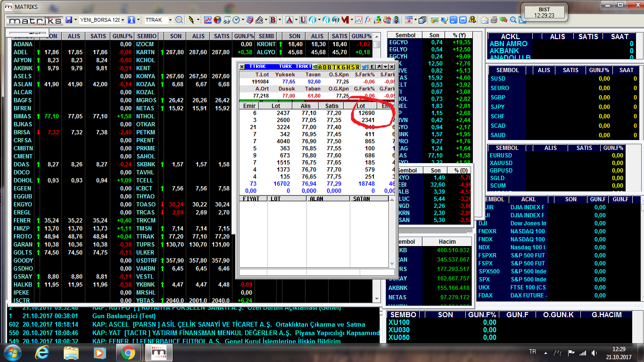Click the cascade windows icon in toolbar
Screen dimensions: 644x362
pos(422,20)
